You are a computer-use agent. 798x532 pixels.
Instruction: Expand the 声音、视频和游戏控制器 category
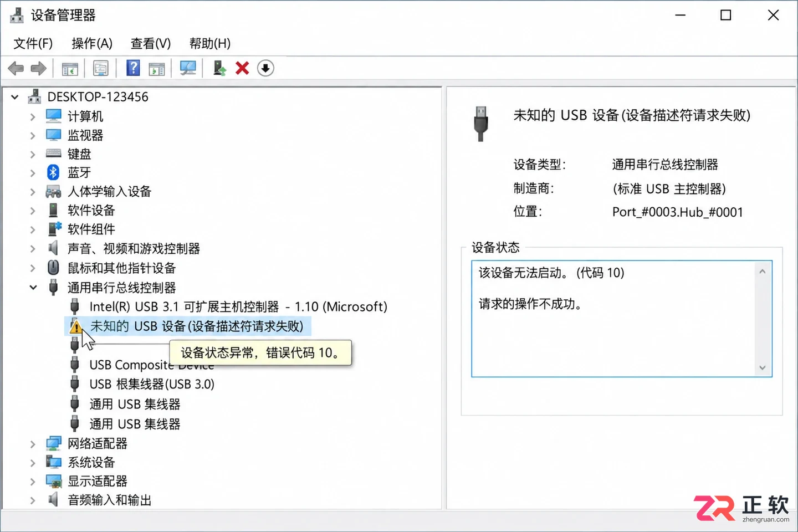(x=33, y=249)
